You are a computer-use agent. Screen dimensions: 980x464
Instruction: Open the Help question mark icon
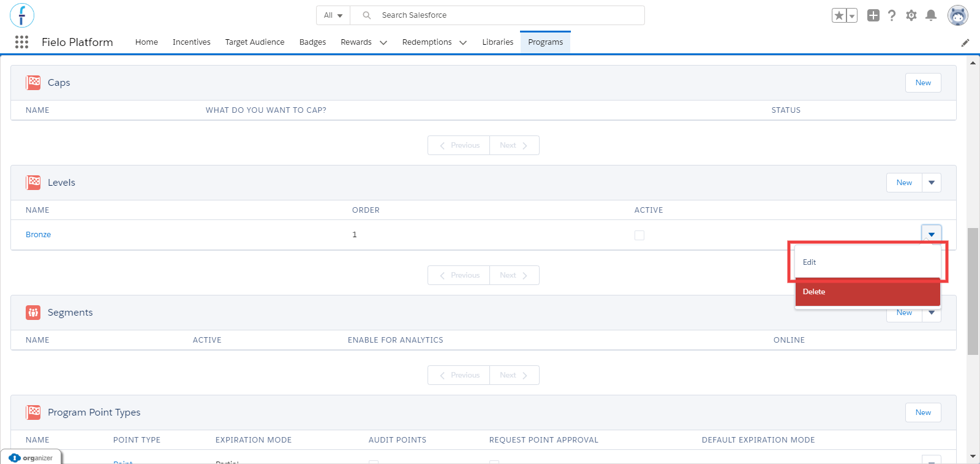coord(892,15)
